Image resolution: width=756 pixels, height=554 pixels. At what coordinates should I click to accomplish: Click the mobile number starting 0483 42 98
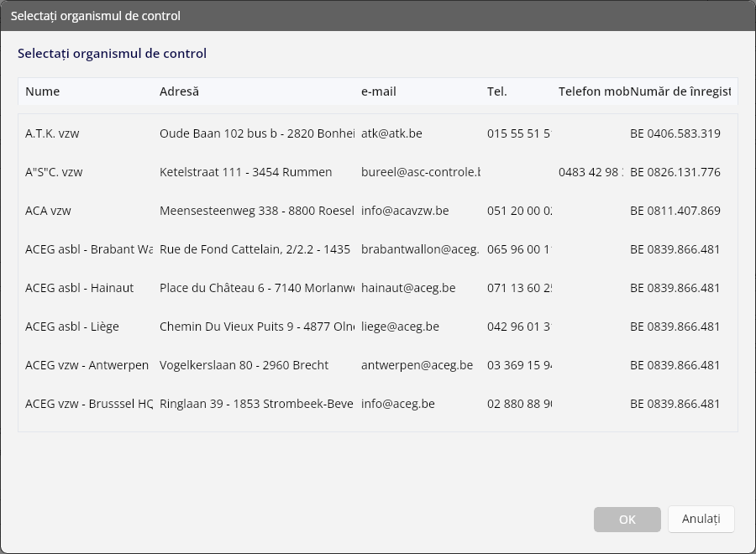(591, 172)
